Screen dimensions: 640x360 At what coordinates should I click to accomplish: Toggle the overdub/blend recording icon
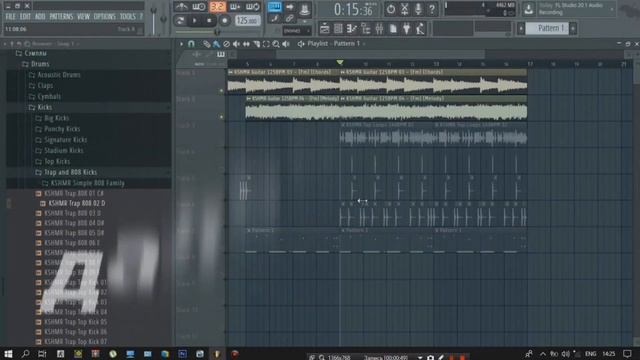(235, 7)
